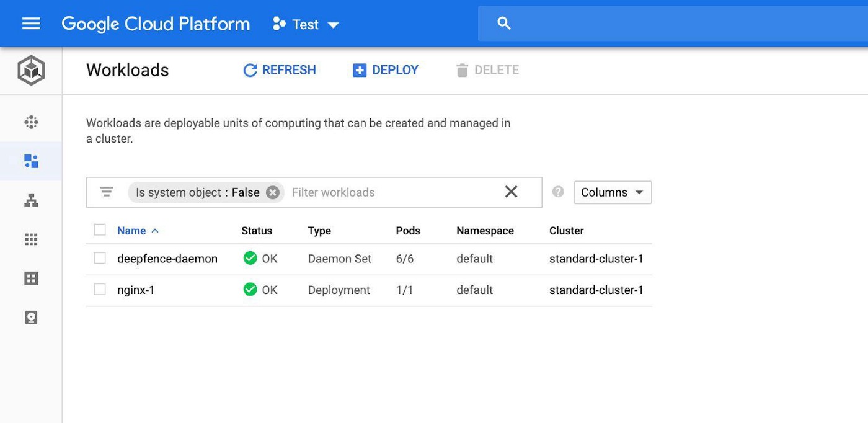
Task: Remove the Is system object filter chip
Action: coord(273,192)
